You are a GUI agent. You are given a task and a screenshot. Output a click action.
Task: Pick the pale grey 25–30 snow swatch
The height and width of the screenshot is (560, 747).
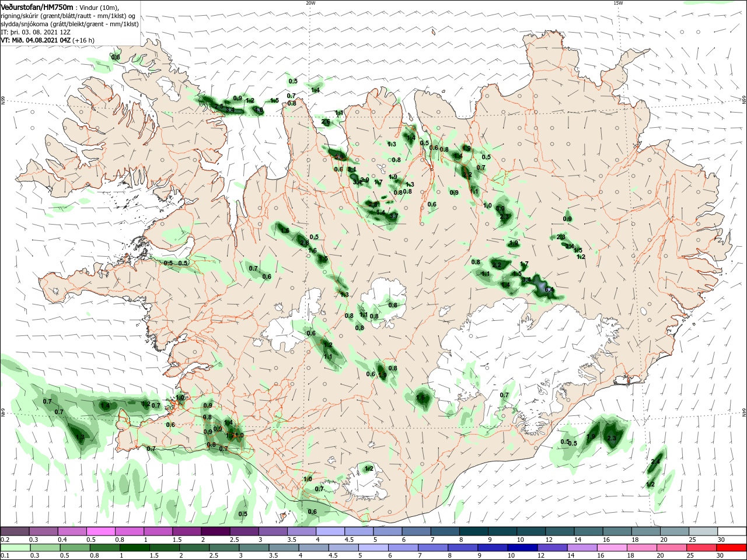click(703, 531)
